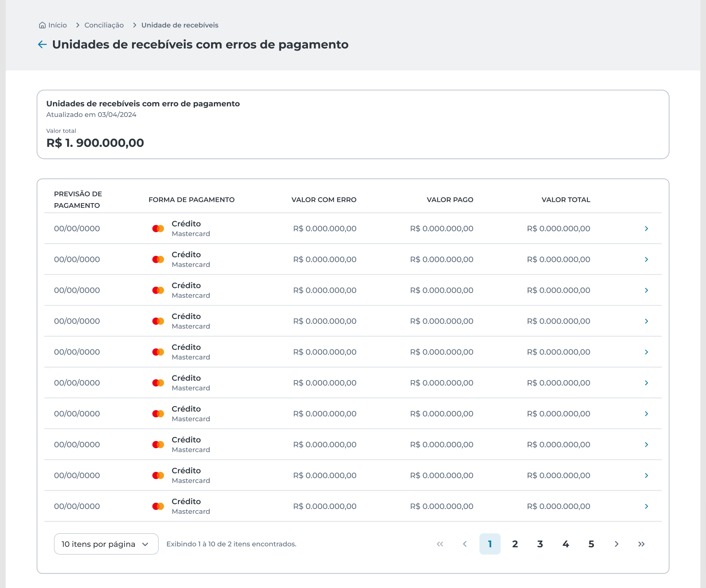The height and width of the screenshot is (588, 706).
Task: Click the Atualizado em 03/04/2024 text
Action: (91, 115)
